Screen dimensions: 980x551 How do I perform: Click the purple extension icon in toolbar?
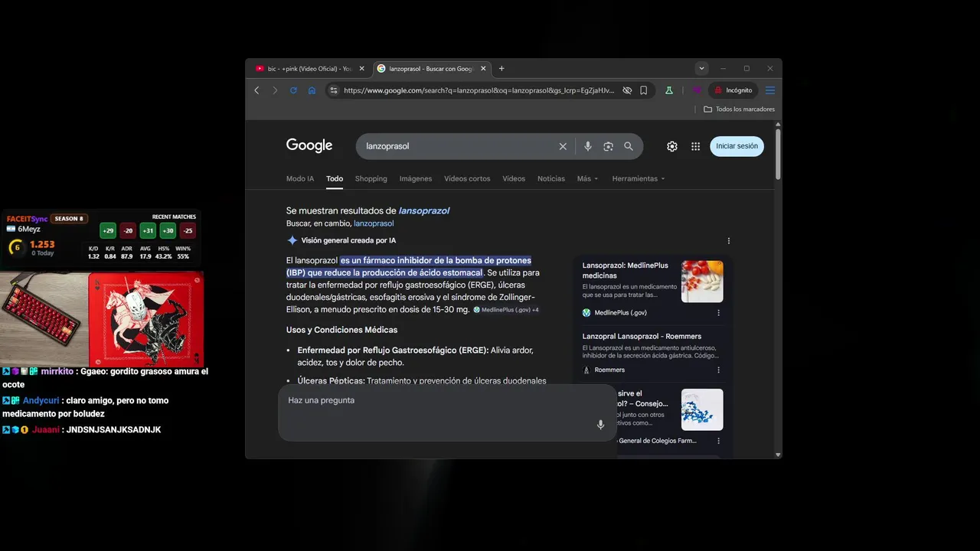pyautogui.click(x=697, y=90)
